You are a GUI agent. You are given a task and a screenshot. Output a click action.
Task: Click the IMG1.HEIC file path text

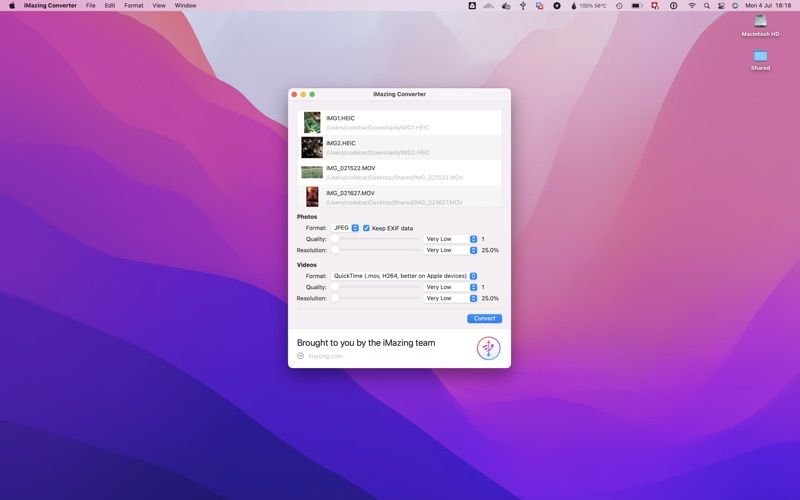pyautogui.click(x=378, y=128)
